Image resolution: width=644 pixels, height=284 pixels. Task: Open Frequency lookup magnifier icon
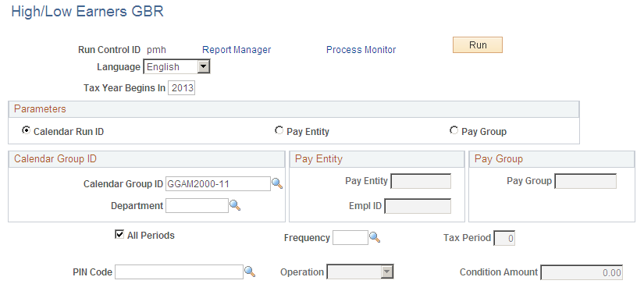tap(375, 237)
